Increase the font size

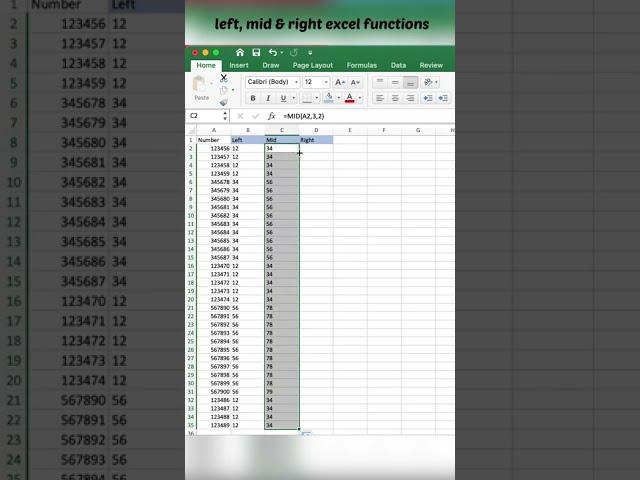point(340,82)
